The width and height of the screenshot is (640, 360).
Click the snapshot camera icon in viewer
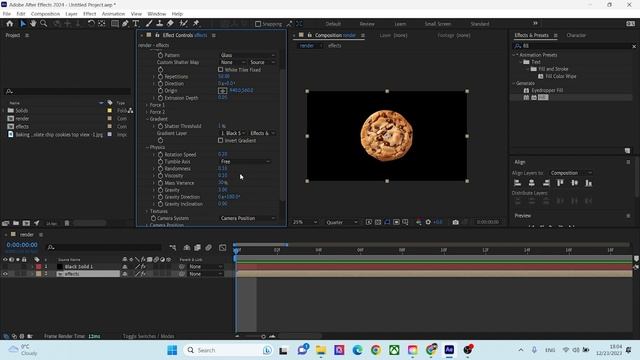pos(456,222)
